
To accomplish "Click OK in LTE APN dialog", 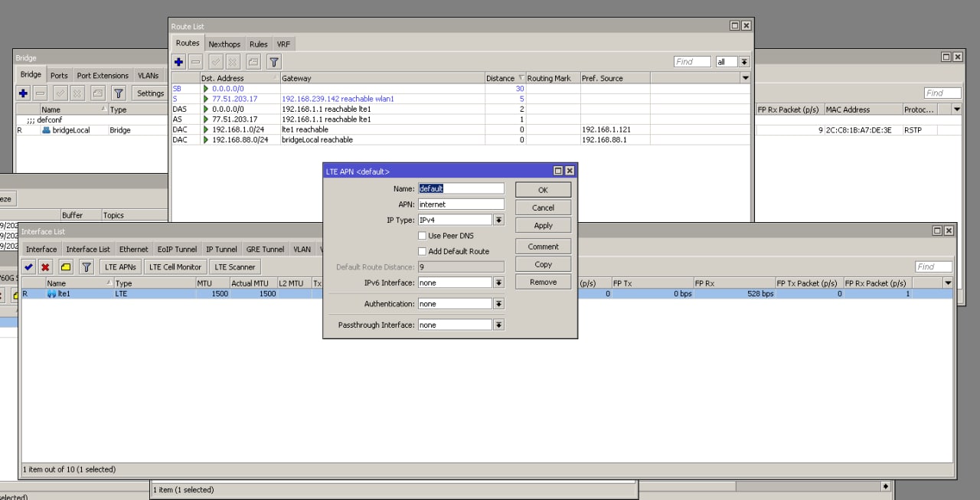I will (543, 190).
